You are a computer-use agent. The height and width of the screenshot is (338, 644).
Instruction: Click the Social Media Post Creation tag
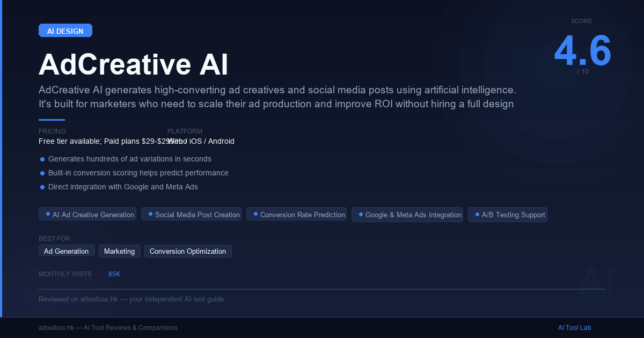coord(191,214)
